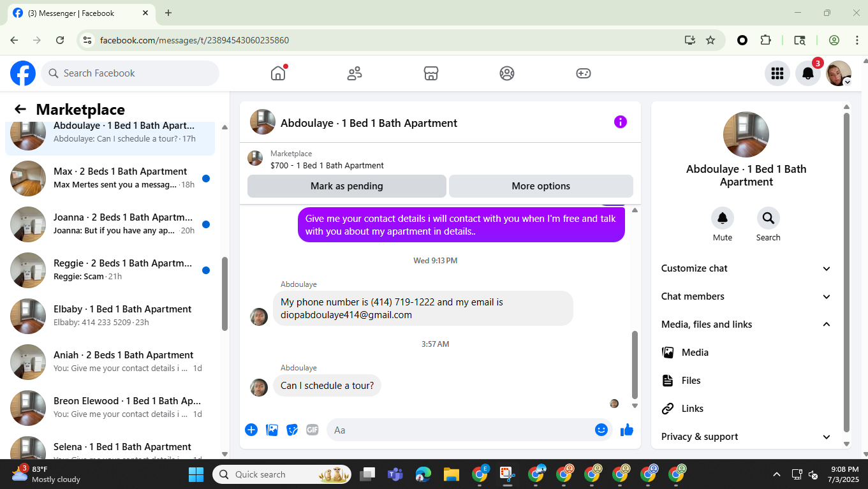Screen dimensions: 868x489
Task: Open the Facebook menu grid icon
Action: 777,73
